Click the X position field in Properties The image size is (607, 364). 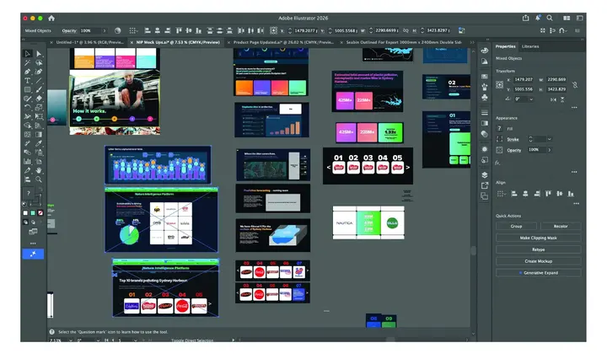(524, 79)
